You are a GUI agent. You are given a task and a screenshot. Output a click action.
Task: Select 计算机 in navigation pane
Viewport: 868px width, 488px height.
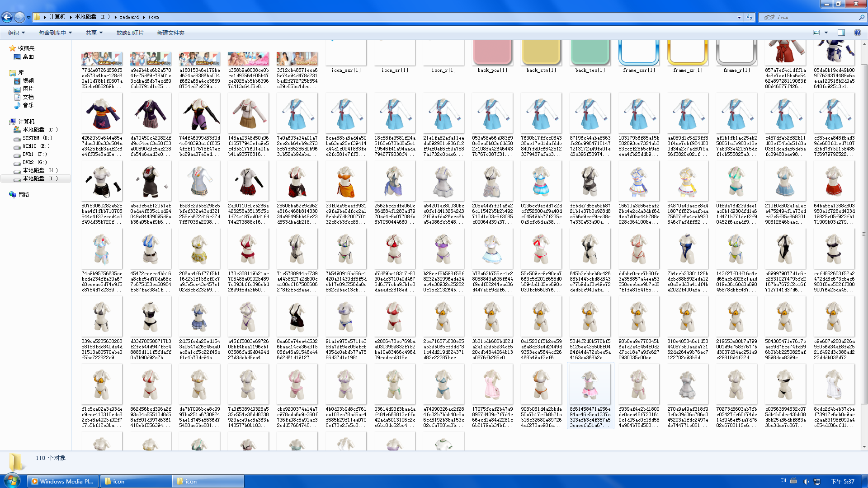click(26, 121)
